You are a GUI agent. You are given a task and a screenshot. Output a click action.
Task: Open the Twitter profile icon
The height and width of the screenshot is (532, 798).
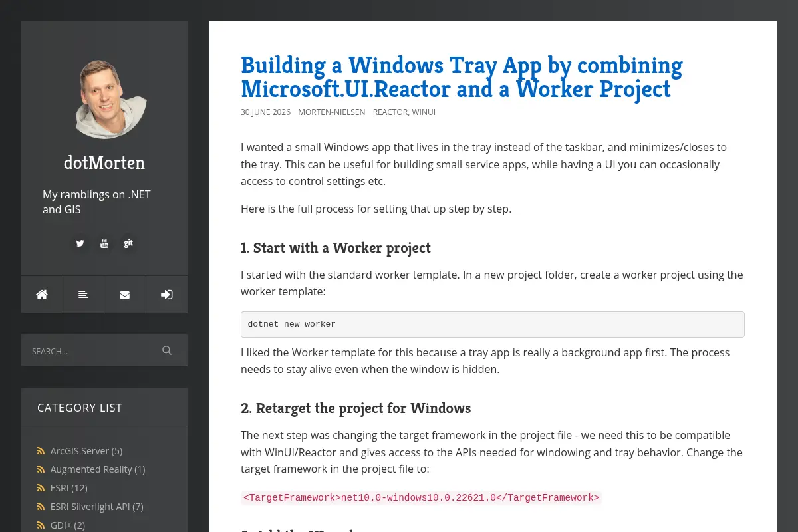click(x=80, y=243)
